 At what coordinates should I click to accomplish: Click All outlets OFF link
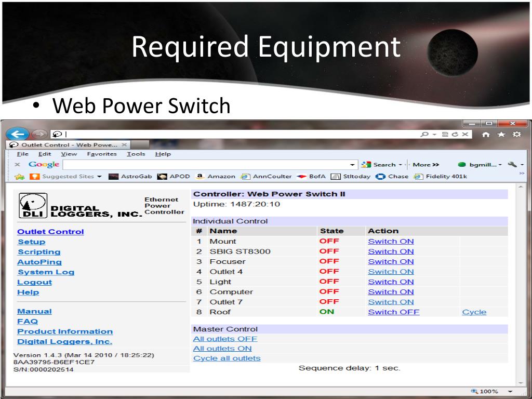tap(225, 339)
